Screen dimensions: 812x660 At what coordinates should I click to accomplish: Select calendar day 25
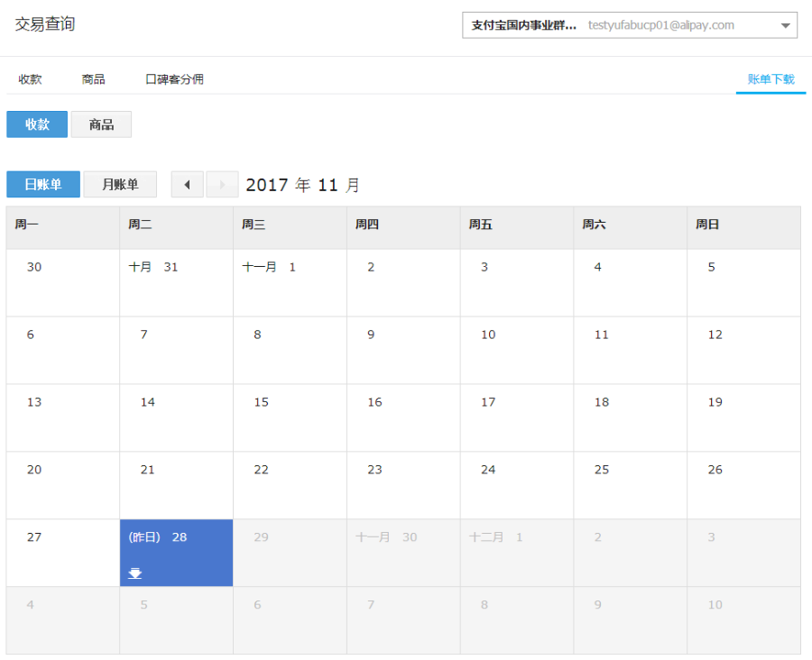[631, 486]
